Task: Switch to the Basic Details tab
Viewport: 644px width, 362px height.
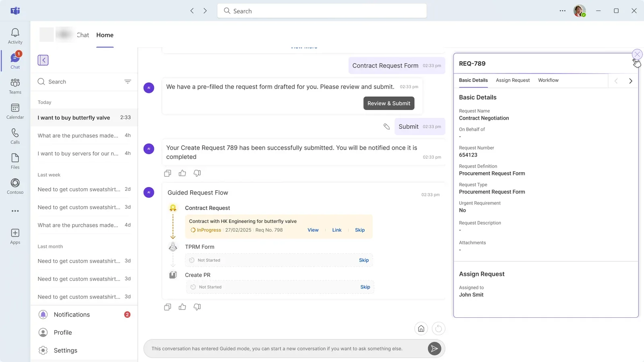Action: pyautogui.click(x=473, y=80)
